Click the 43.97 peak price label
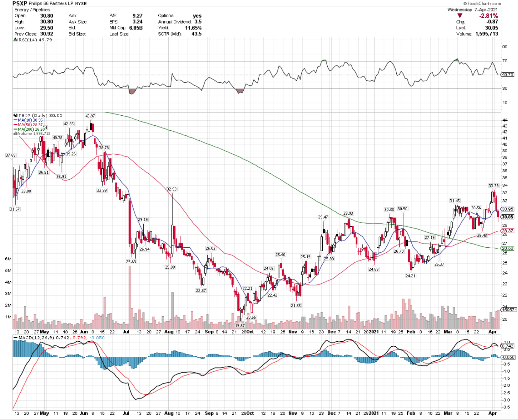This screenshot has height=420, width=518. click(x=90, y=116)
